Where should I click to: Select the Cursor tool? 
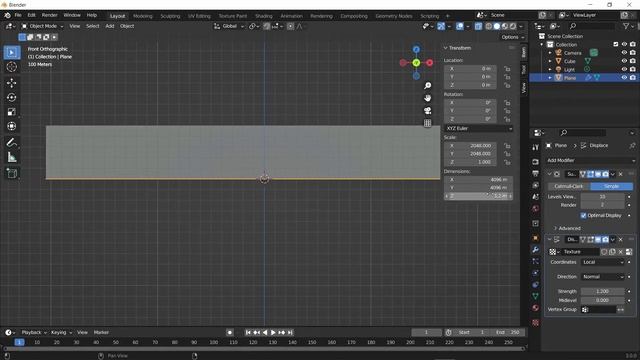(x=11, y=67)
